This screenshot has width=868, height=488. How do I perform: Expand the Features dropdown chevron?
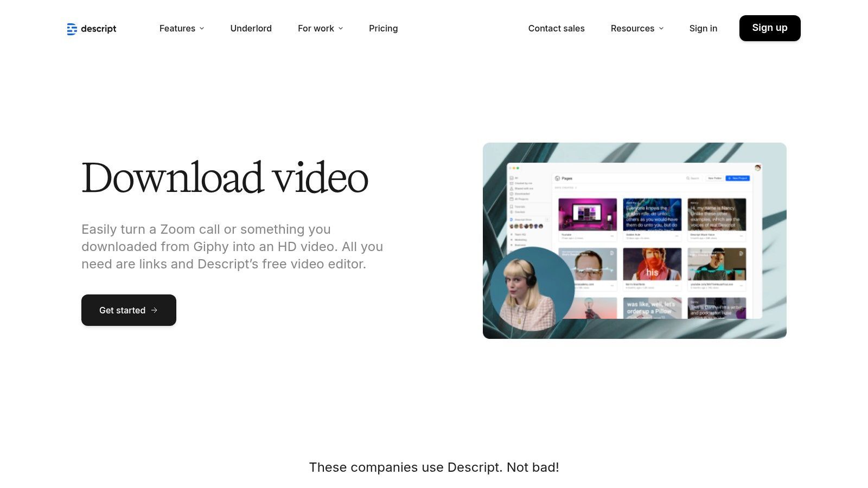coord(202,28)
